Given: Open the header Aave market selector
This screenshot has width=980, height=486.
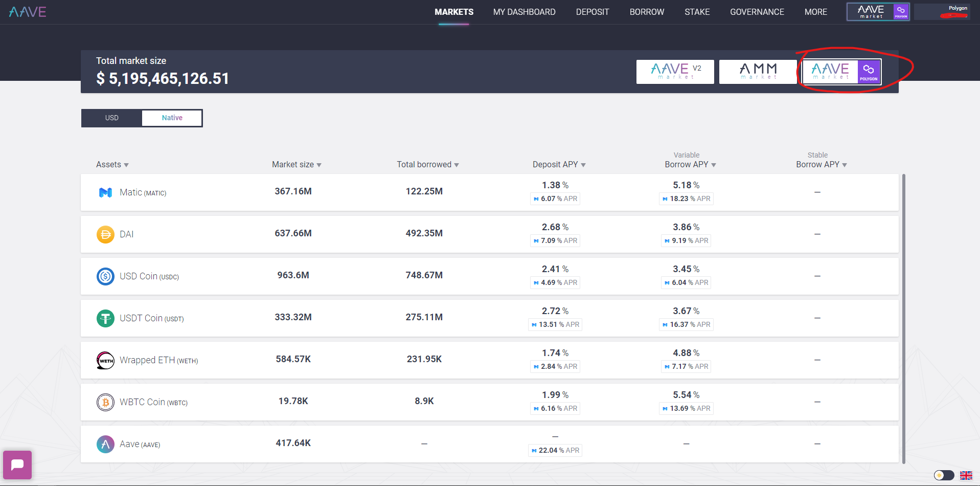Looking at the screenshot, I should click(x=878, y=12).
